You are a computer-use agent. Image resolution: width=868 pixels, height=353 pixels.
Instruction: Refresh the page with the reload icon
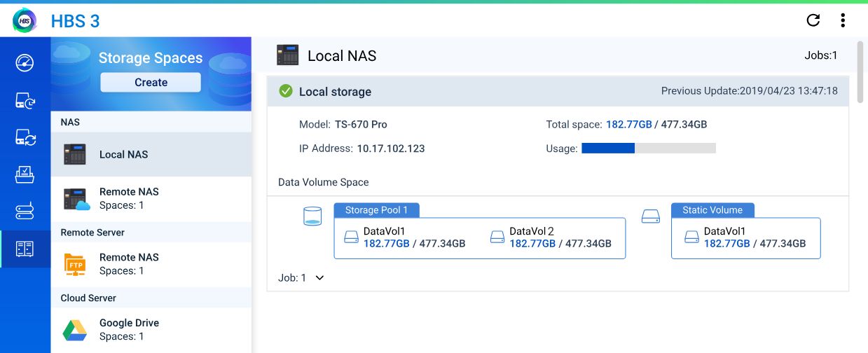813,20
